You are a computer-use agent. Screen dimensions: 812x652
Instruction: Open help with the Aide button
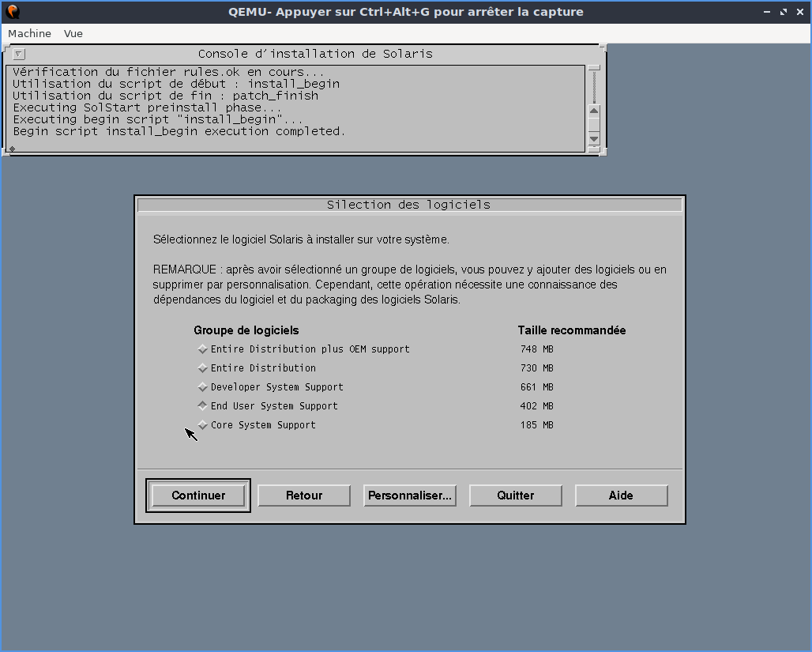coord(621,496)
